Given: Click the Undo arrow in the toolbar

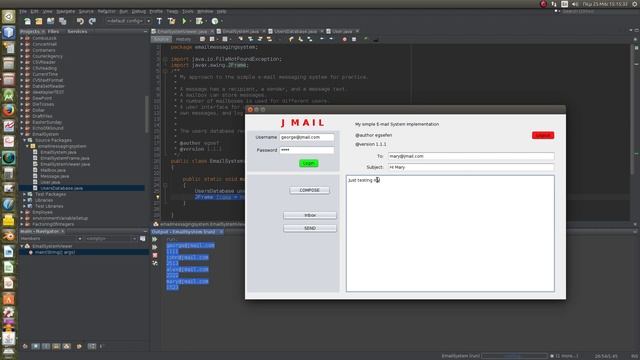Looking at the screenshot, I should (x=80, y=21).
